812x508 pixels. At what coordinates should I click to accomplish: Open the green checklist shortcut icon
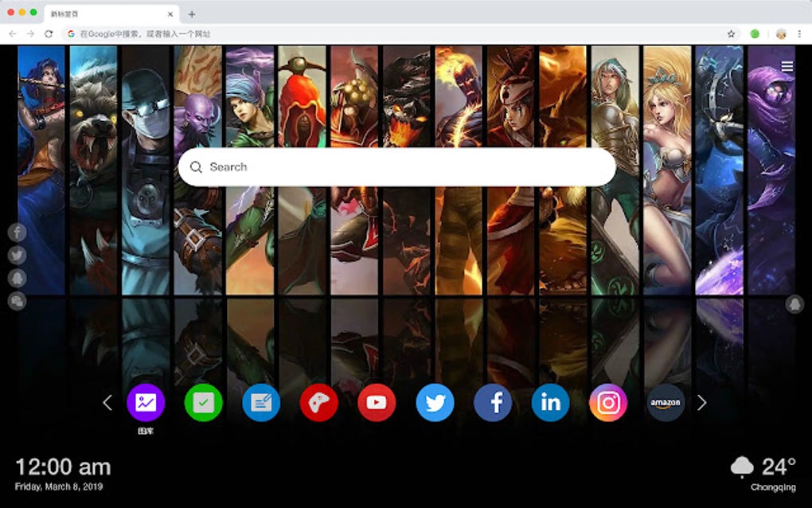(204, 402)
